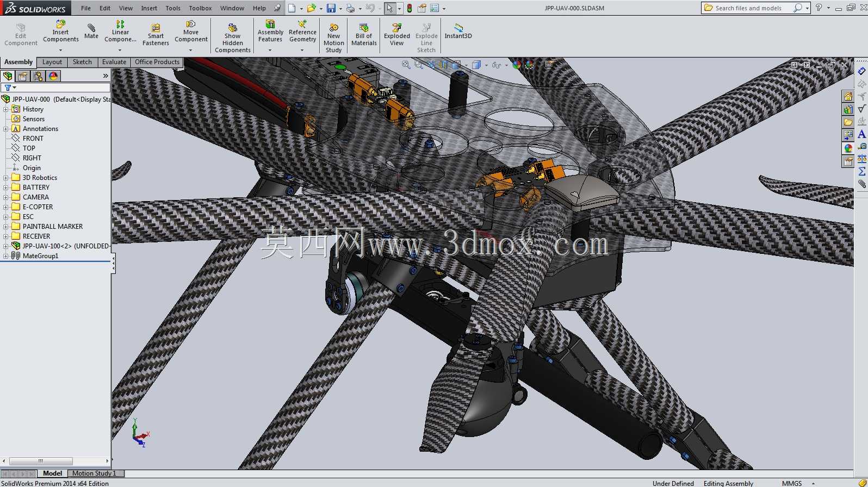
Task: Open the Options icon in title bar
Action: pyautogui.click(x=435, y=8)
